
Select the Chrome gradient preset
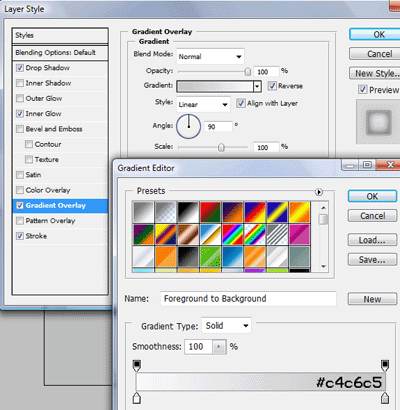[210, 234]
